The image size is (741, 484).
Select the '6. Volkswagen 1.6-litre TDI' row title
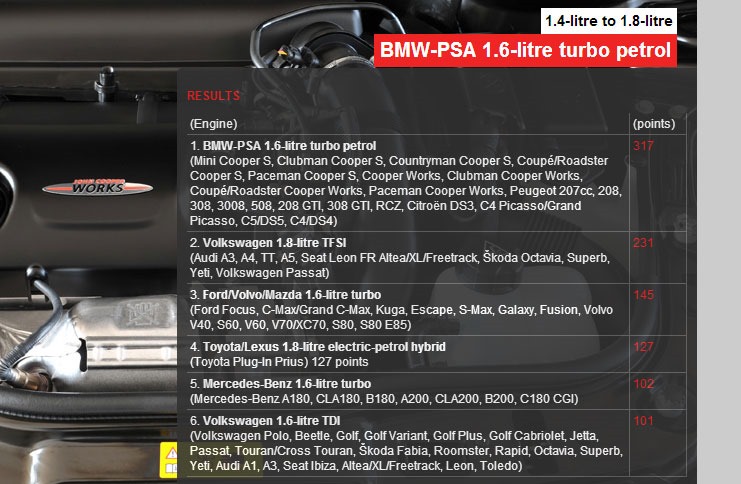[265, 421]
